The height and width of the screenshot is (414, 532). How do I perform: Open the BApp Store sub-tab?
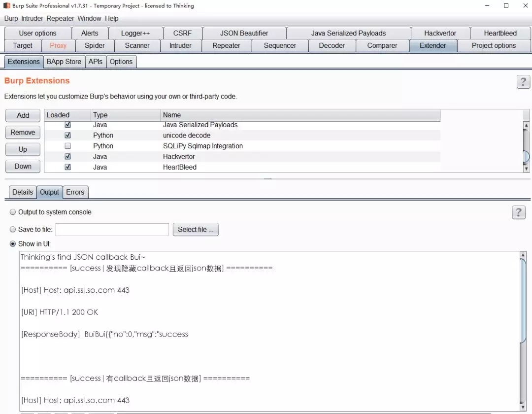pos(64,62)
